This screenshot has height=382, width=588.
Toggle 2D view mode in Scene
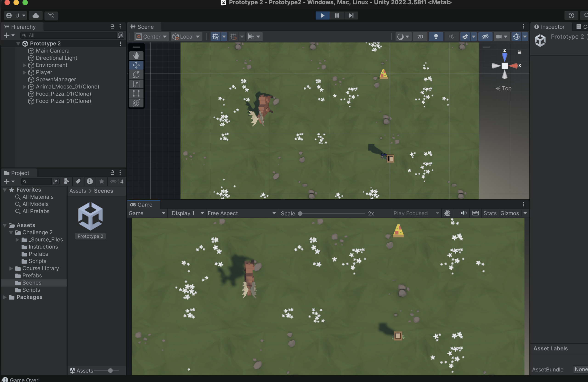[420, 37]
